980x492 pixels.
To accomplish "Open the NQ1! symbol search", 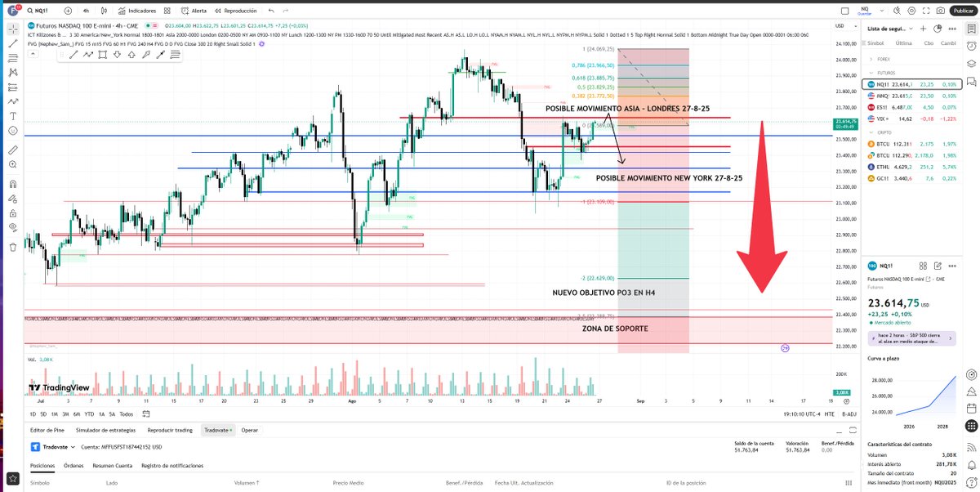I will [38, 11].
